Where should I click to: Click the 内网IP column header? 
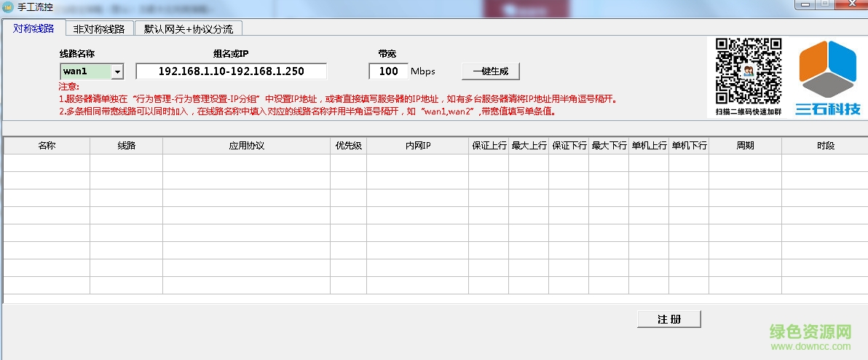(417, 146)
